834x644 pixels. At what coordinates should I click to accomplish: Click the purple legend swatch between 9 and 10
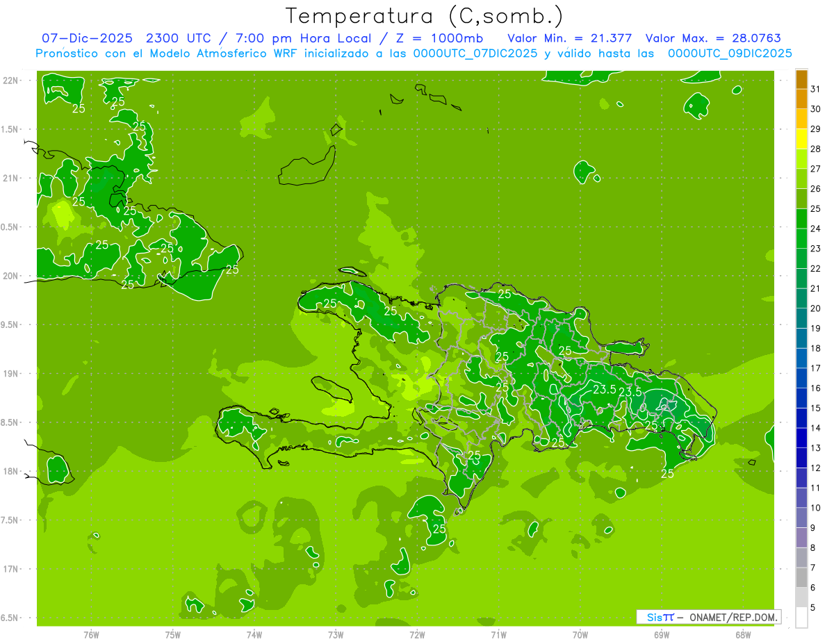coord(801,518)
